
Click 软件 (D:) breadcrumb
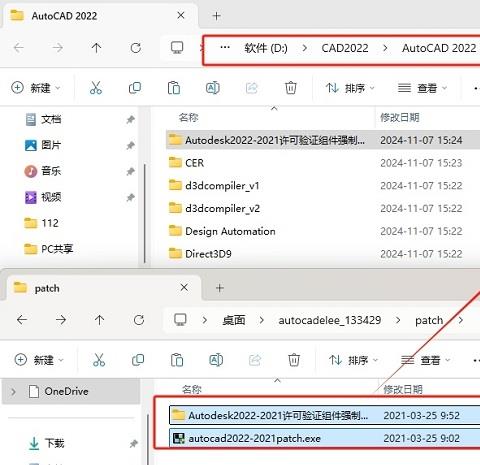[x=266, y=48]
